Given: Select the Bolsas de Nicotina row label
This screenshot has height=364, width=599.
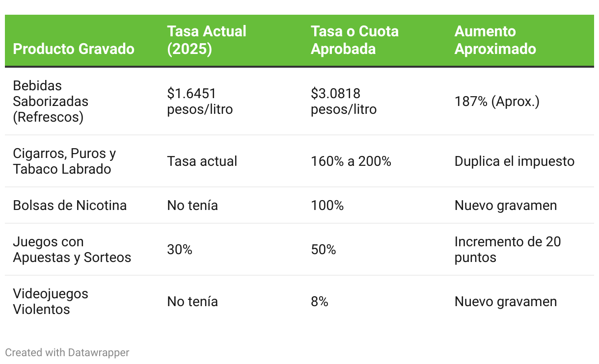Looking at the screenshot, I should 70,205.
